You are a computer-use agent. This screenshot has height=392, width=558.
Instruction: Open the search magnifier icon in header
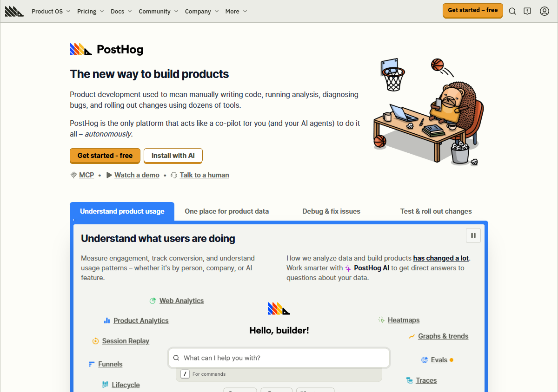point(512,11)
